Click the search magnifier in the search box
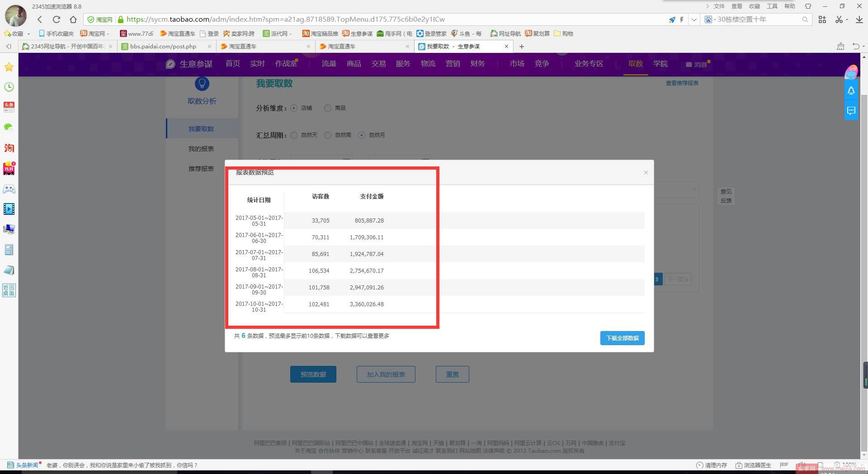This screenshot has width=868, height=474. (805, 19)
